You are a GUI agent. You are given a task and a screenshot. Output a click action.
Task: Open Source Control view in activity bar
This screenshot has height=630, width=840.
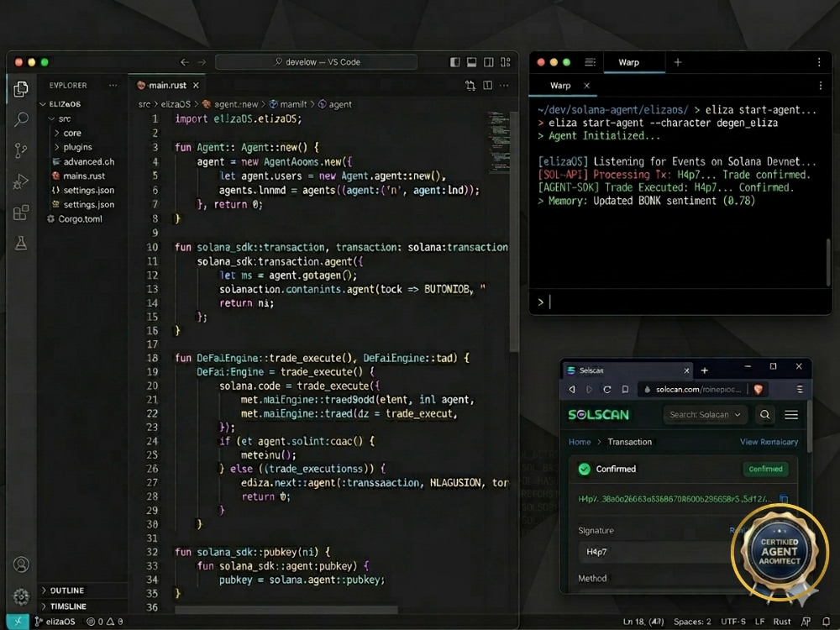point(21,150)
